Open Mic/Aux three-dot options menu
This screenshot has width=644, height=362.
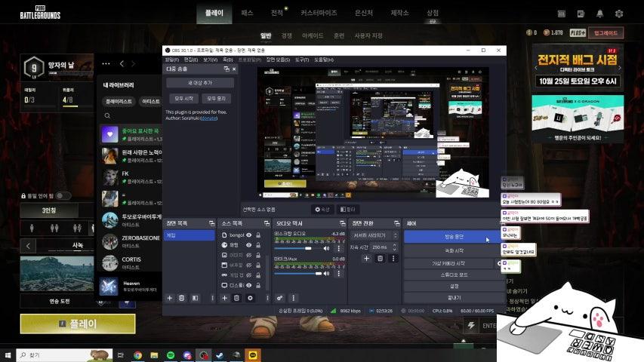338,273
